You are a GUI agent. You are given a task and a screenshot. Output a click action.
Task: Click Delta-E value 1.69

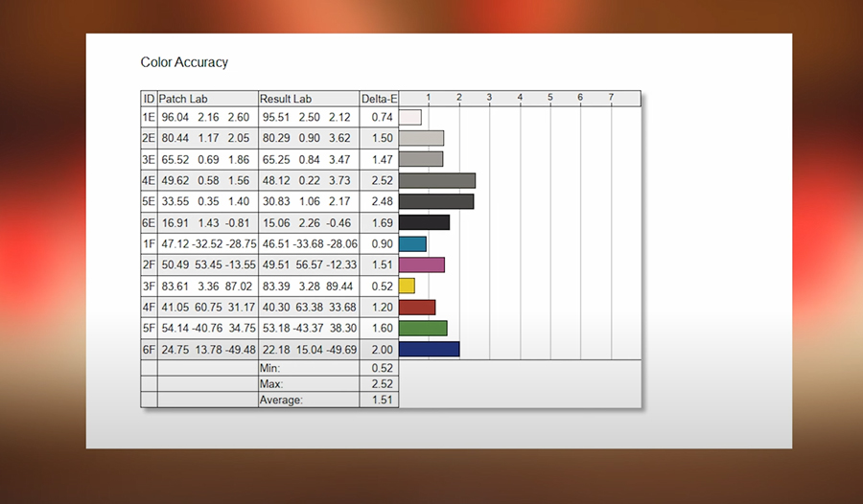[382, 223]
